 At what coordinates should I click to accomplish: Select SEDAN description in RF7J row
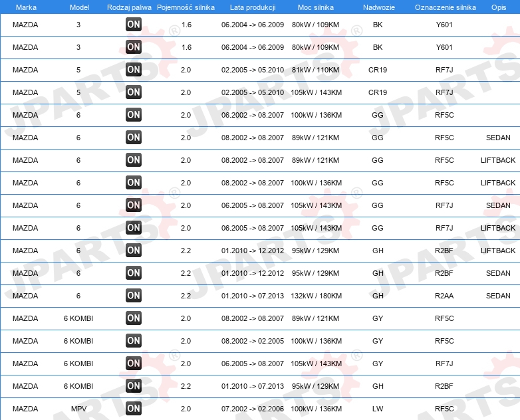[x=498, y=205]
